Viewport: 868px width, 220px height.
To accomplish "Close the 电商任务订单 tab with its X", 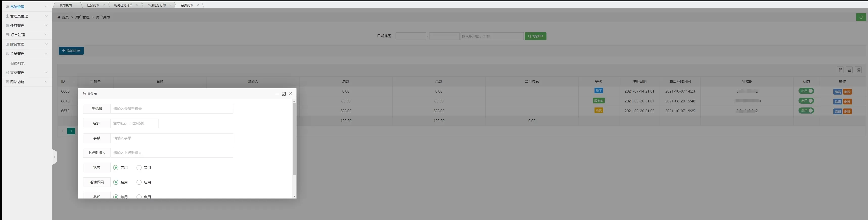I will point(137,5).
